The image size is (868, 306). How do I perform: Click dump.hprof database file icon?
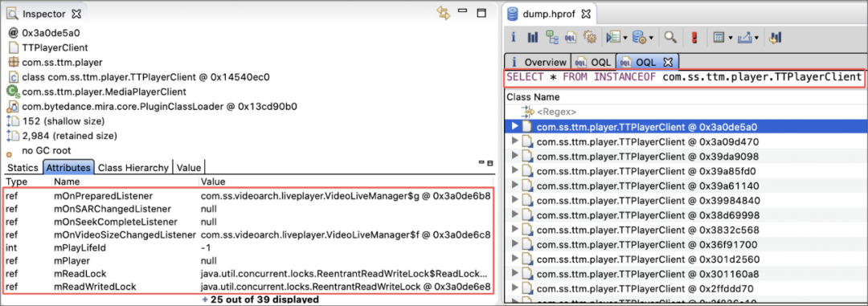tap(513, 14)
